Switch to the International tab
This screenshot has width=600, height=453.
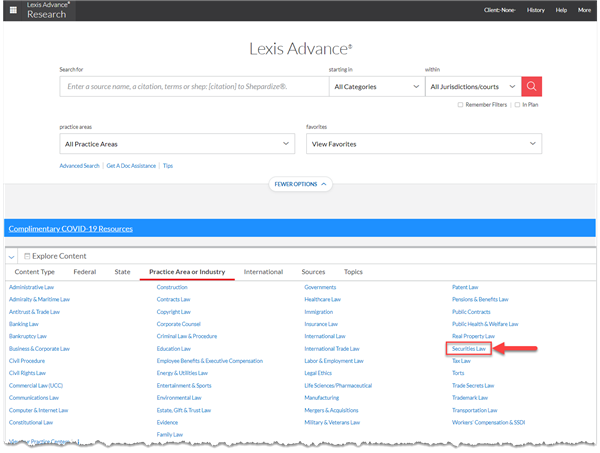[x=263, y=272]
